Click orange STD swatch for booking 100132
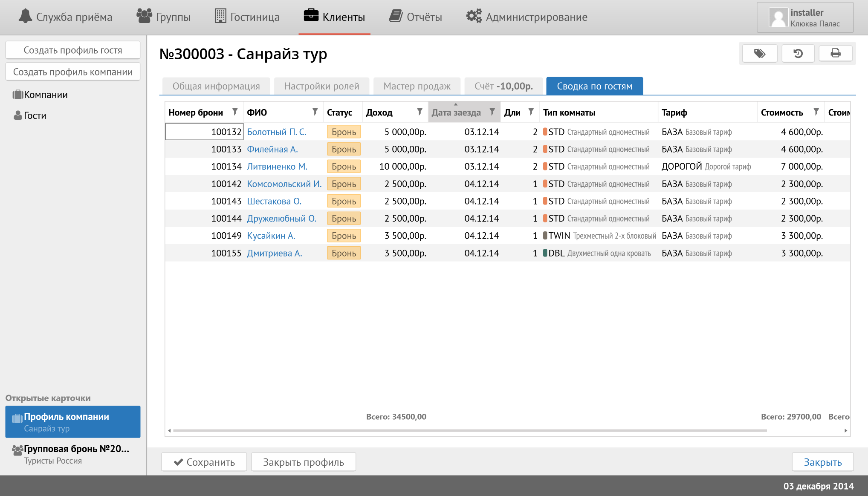The height and width of the screenshot is (496, 868). click(x=545, y=132)
